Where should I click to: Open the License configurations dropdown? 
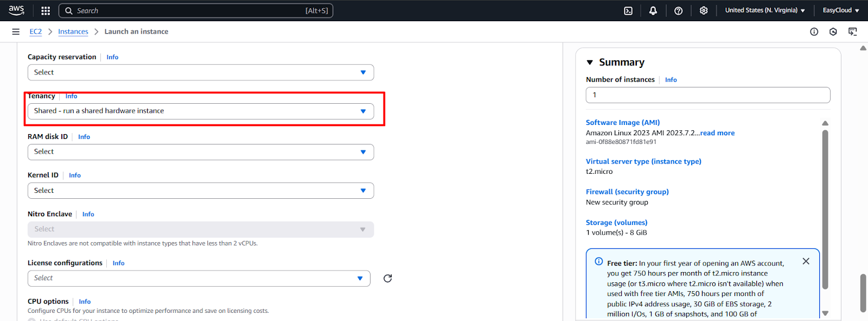199,278
